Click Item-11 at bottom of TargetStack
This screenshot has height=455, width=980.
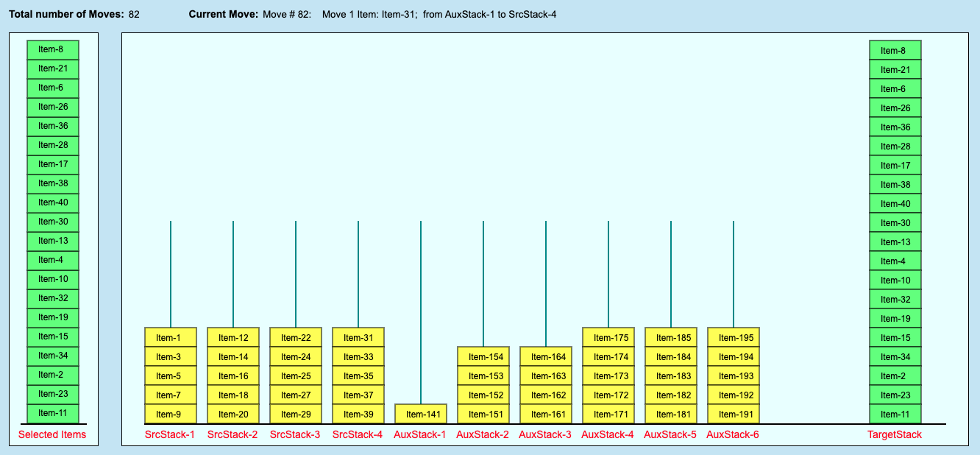point(895,413)
